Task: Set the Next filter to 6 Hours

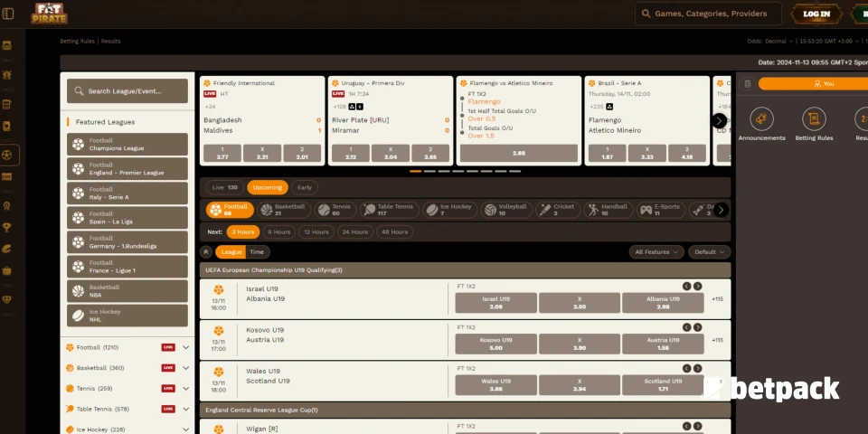Action: point(279,231)
